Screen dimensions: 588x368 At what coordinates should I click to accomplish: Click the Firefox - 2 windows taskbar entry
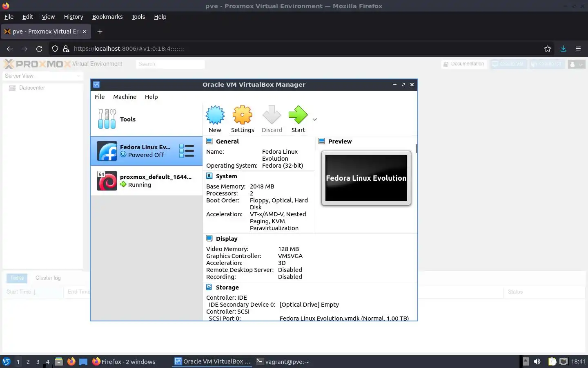(124, 361)
